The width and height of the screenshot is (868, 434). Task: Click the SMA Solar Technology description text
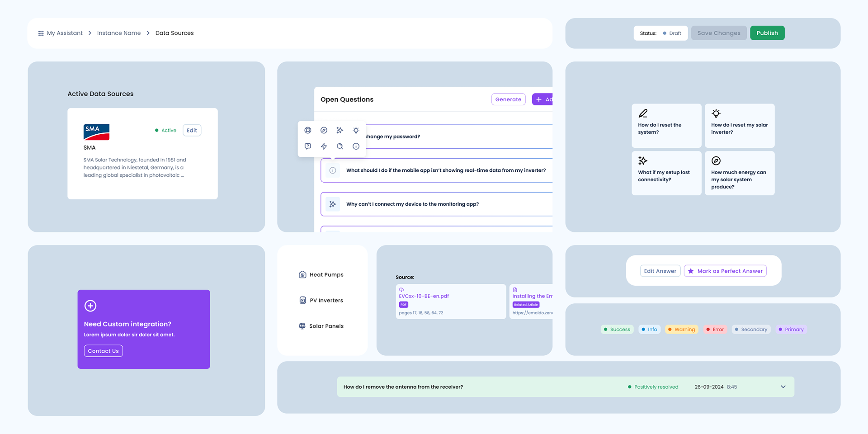(135, 168)
